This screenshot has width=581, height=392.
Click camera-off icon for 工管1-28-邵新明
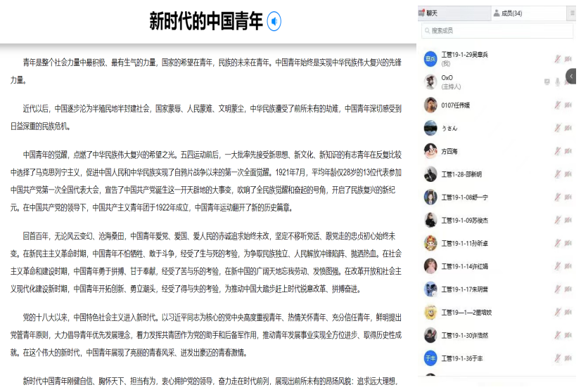[x=568, y=174]
